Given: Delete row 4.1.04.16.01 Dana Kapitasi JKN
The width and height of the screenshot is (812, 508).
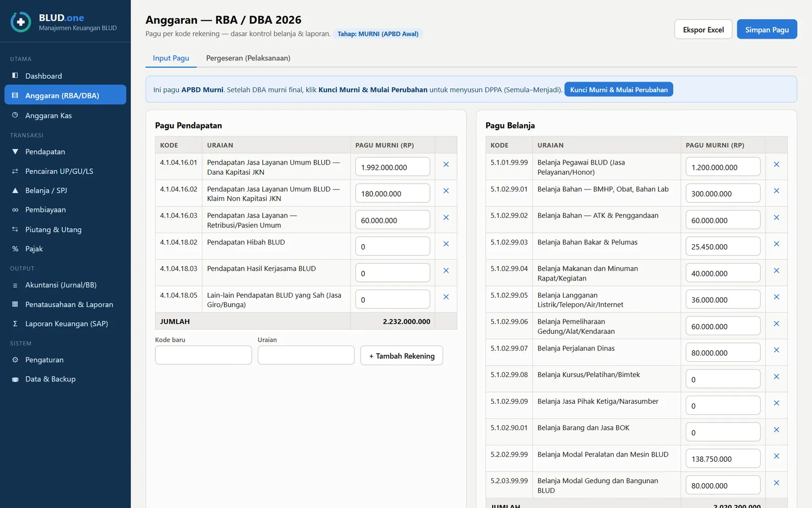Looking at the screenshot, I should pyautogui.click(x=446, y=165).
